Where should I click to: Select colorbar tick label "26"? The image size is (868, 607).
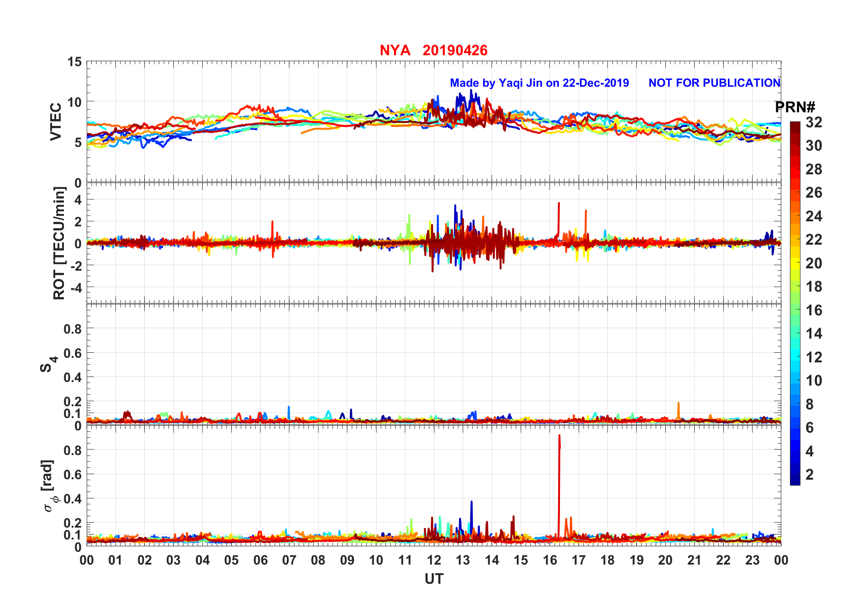(x=814, y=193)
